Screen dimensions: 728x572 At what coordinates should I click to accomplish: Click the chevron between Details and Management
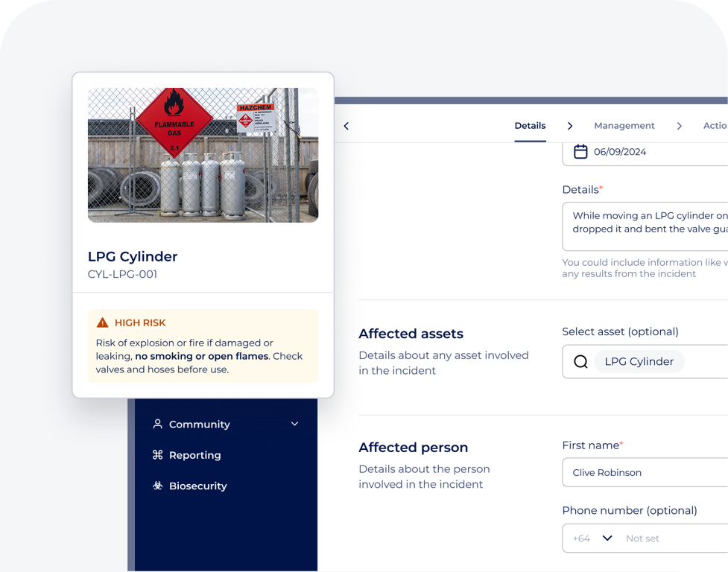(x=570, y=126)
